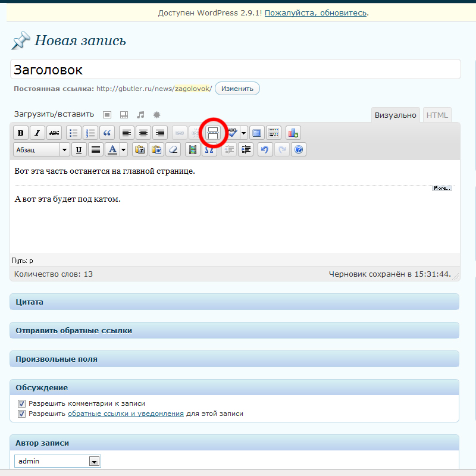
Task: Click the Undo arrow icon
Action: 265,149
